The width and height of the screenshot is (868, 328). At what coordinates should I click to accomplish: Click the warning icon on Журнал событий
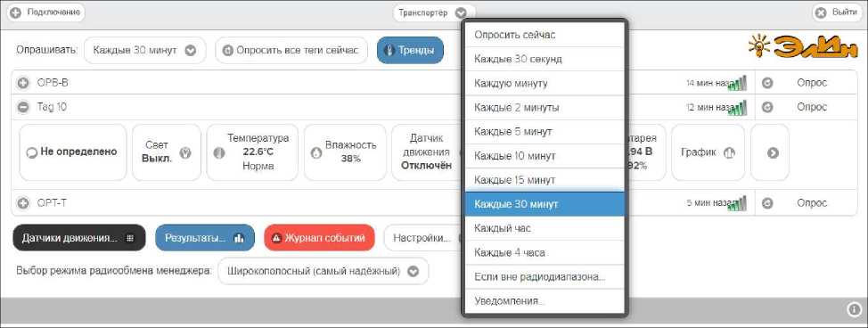277,238
